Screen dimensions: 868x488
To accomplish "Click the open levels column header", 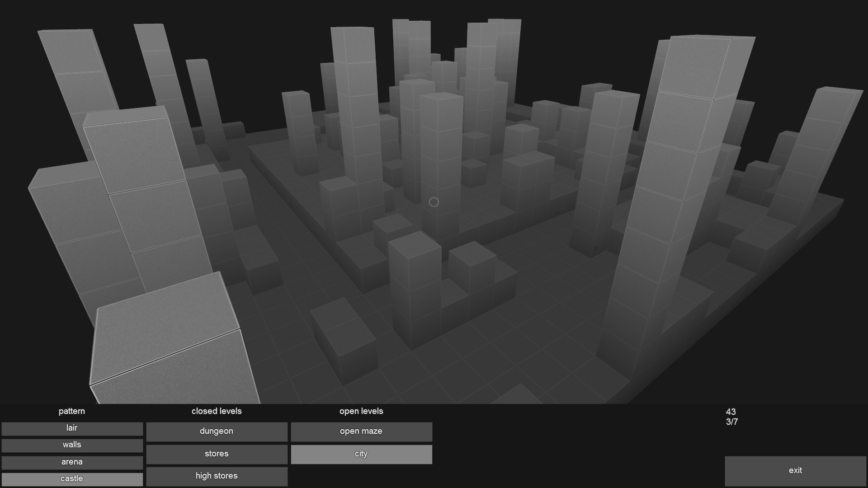I will pyautogui.click(x=361, y=411).
